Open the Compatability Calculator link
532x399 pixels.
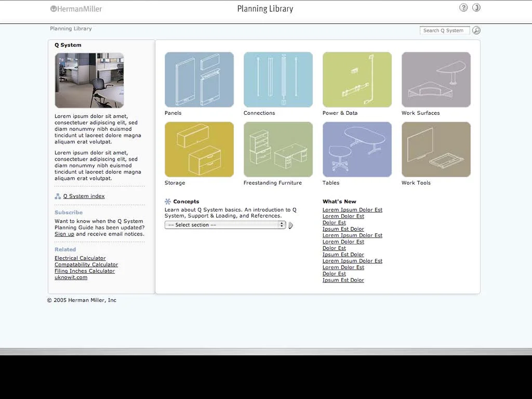[86, 264]
